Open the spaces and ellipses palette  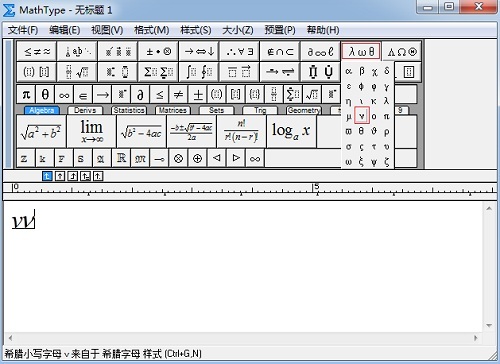77,51
